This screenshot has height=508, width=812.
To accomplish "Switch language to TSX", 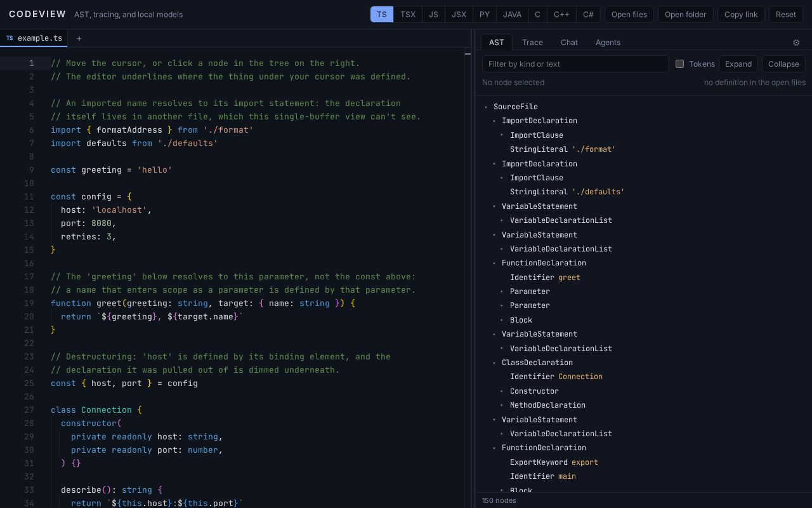I will [x=408, y=15].
